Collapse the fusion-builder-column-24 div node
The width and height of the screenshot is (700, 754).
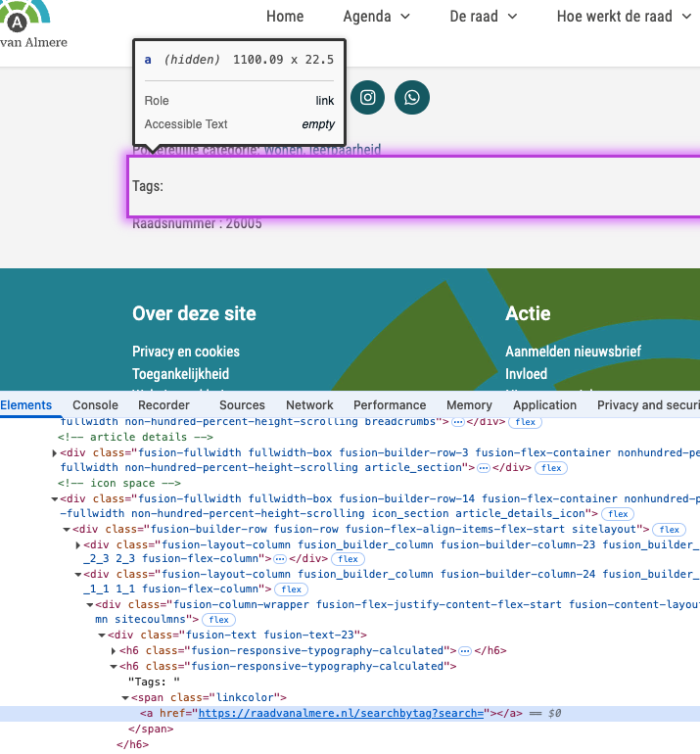tap(78, 574)
